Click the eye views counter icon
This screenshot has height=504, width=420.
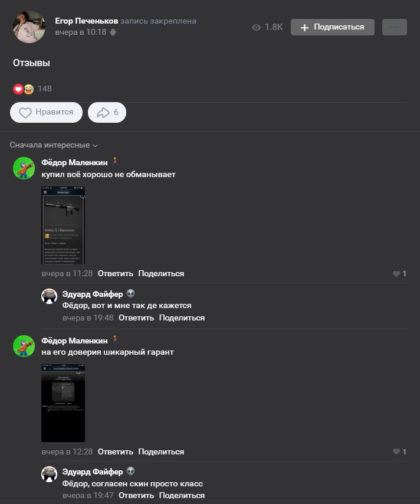pyautogui.click(x=256, y=27)
